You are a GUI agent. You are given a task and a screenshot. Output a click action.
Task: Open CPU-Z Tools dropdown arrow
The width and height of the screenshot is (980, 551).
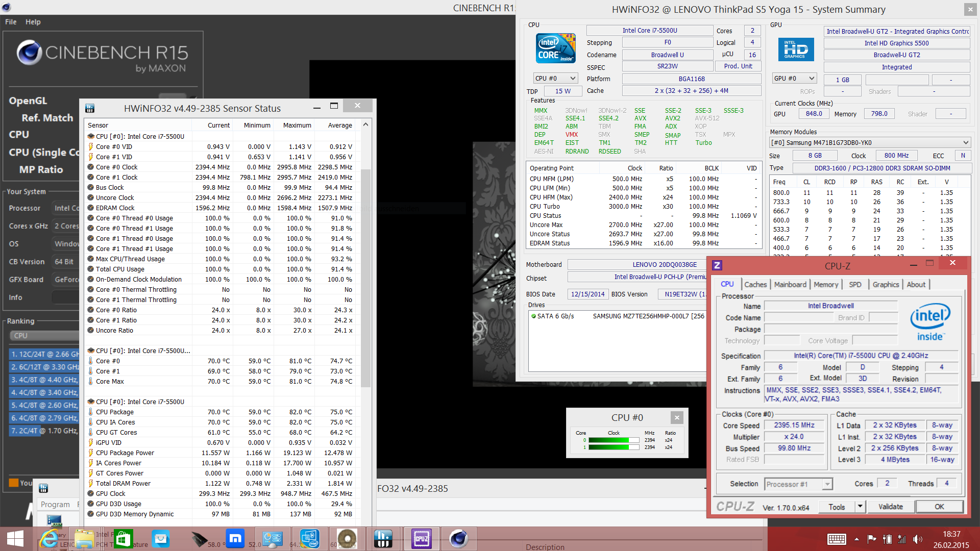click(860, 507)
